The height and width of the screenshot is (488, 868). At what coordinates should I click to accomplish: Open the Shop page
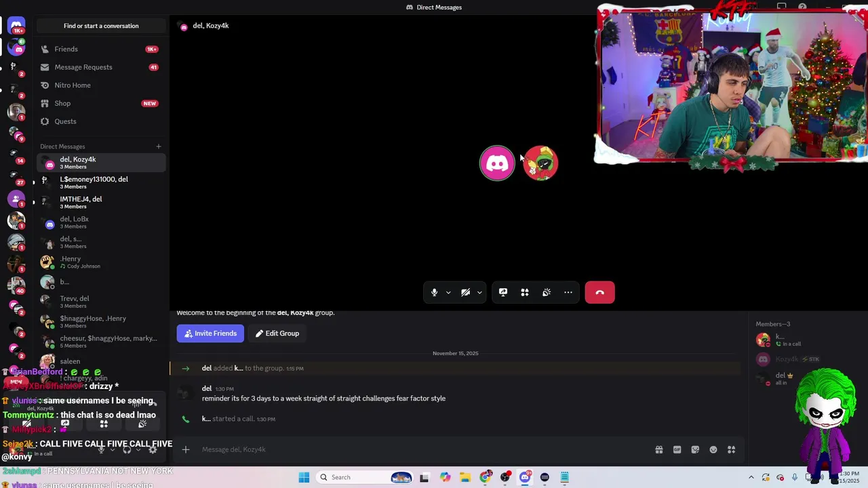[x=100, y=103]
